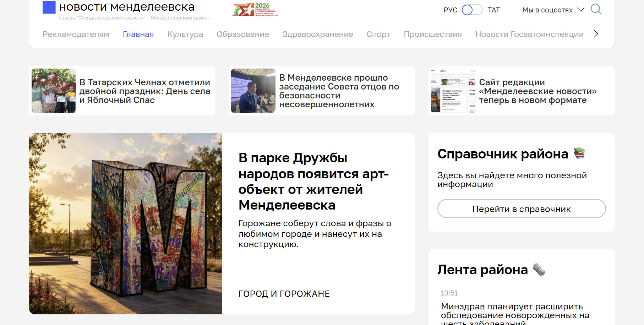Click thumbnail of Совет отцов meeting photo
This screenshot has width=644, height=325.
tap(253, 91)
